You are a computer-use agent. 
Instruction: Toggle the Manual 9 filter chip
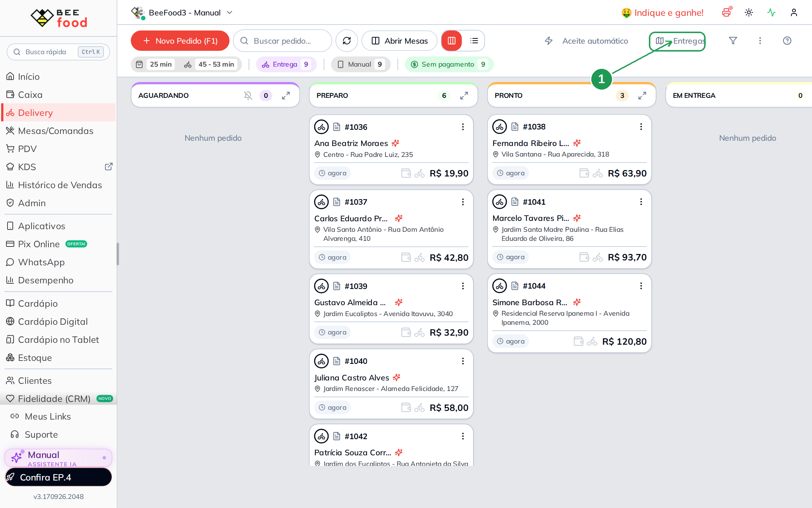360,64
